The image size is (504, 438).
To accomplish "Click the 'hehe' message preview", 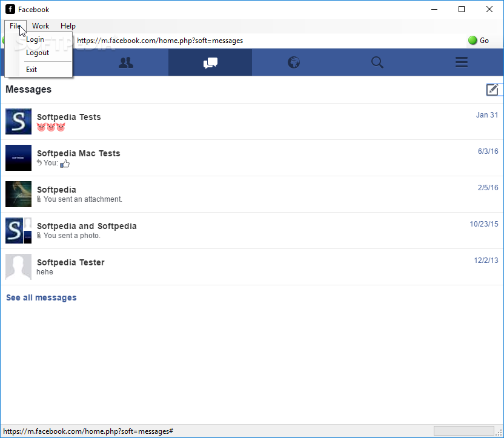I will click(45, 272).
